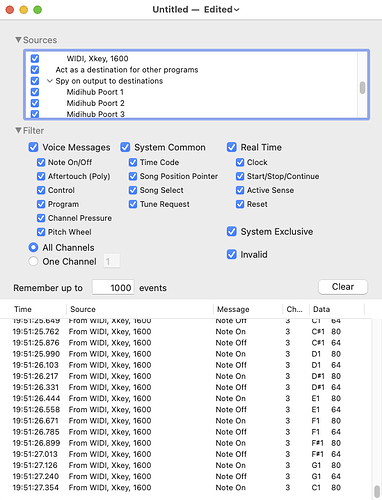
Task: Collapse the Filter section triangle
Action: pos(18,130)
